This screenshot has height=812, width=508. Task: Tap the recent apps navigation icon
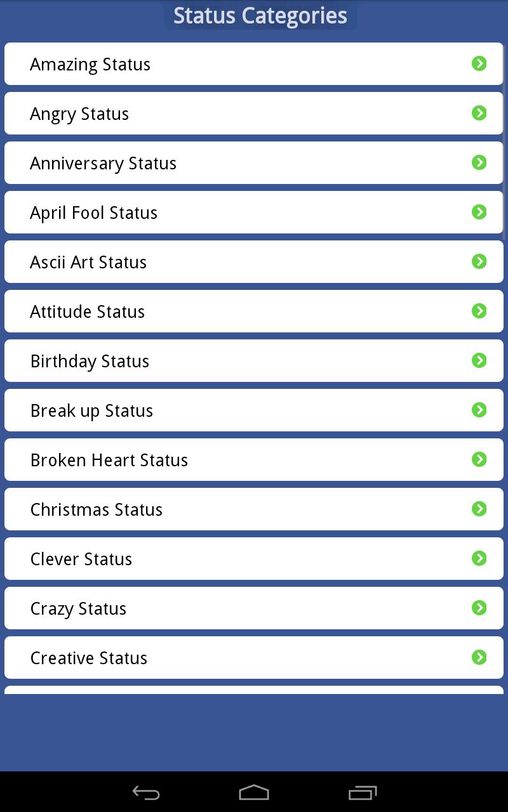[363, 792]
